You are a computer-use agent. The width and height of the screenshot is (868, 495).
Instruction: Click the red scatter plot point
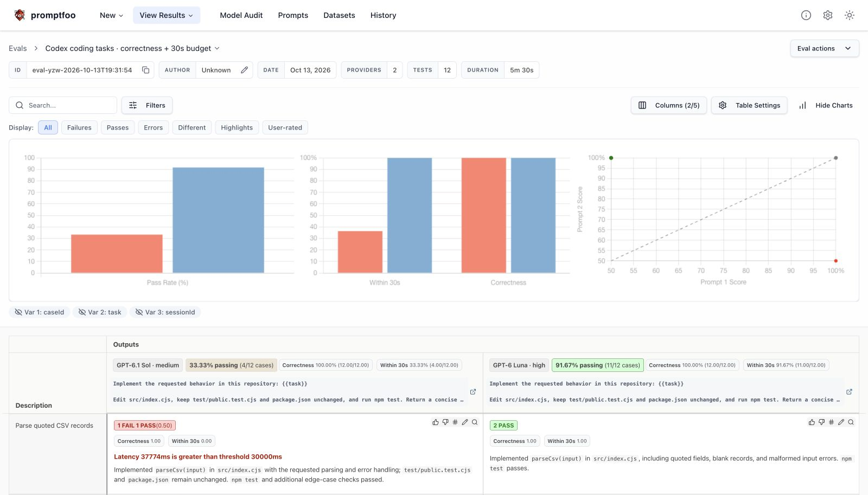click(835, 261)
